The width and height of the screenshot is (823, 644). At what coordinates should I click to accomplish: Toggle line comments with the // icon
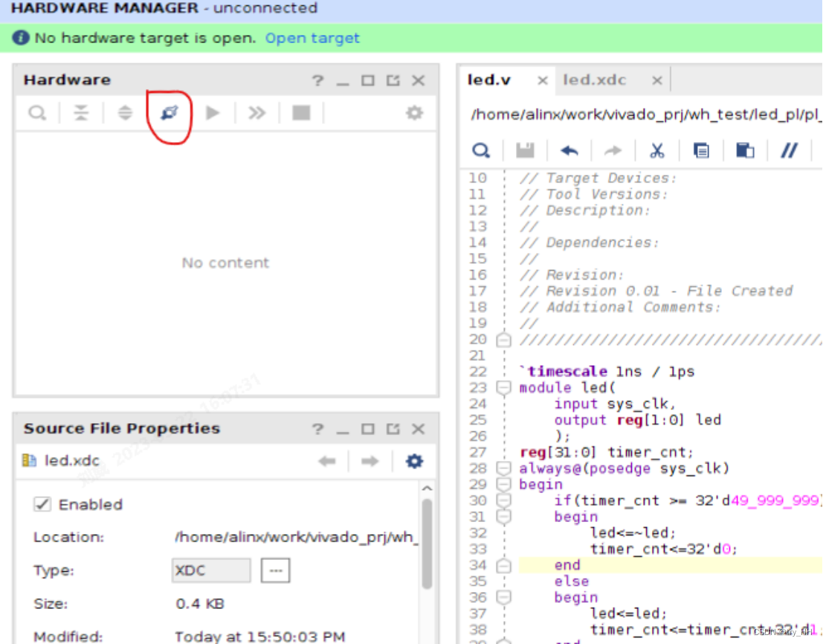(789, 151)
